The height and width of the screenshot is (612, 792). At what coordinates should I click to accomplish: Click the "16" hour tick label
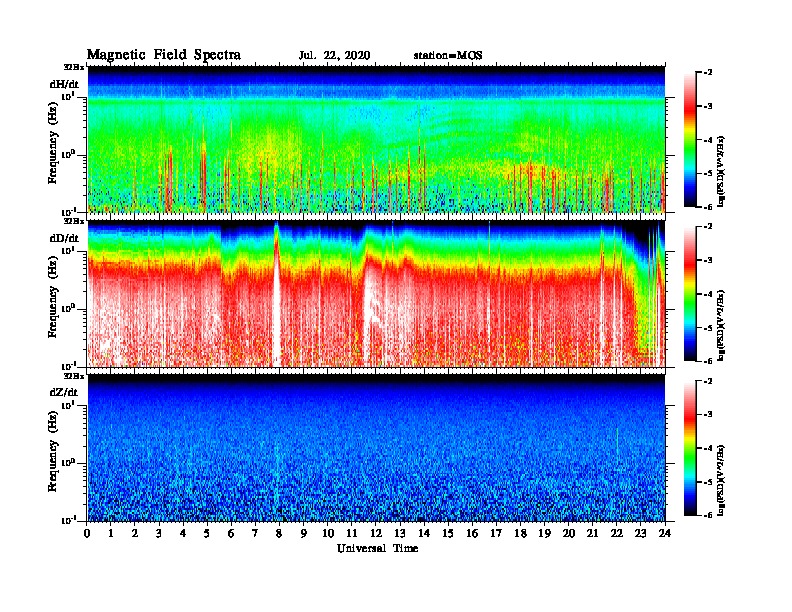pyautogui.click(x=472, y=534)
